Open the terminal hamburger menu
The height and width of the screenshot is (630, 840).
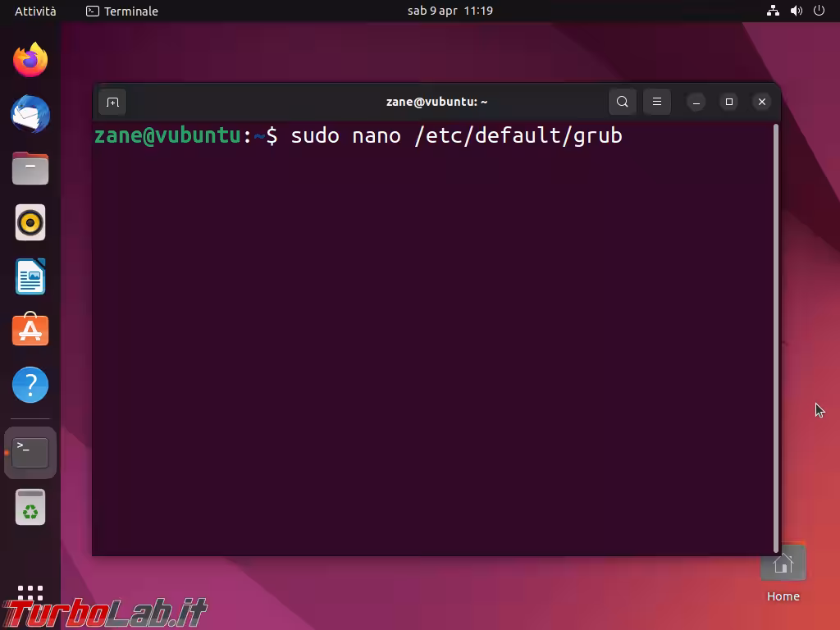pos(657,102)
